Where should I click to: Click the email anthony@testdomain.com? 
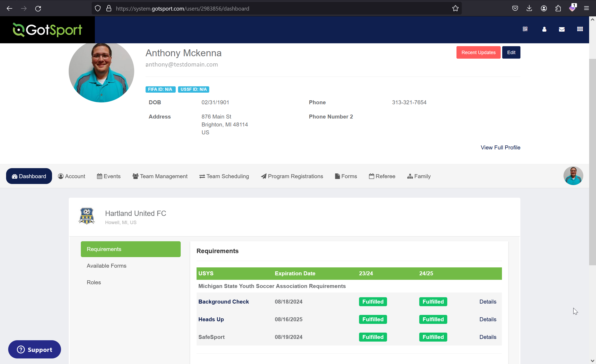[182, 64]
